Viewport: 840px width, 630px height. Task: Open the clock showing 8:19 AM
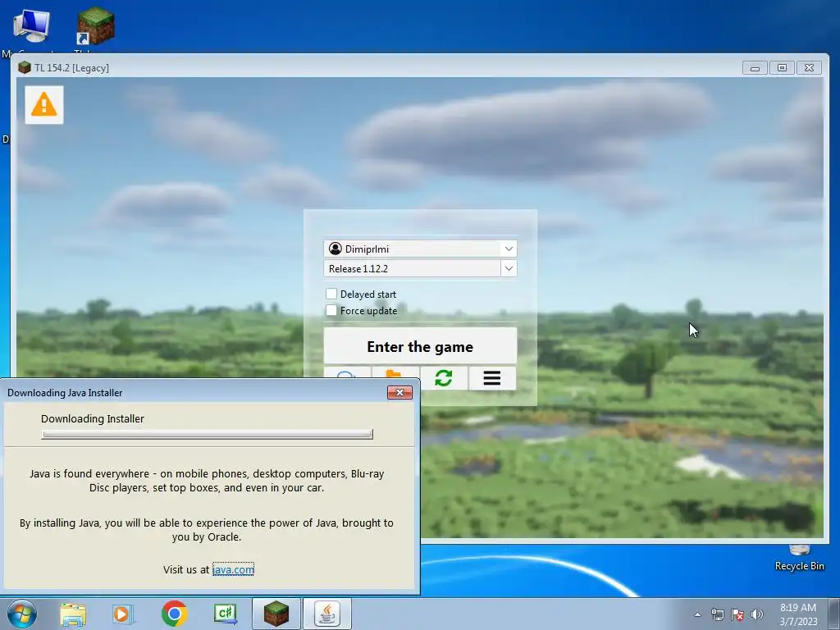tap(797, 614)
